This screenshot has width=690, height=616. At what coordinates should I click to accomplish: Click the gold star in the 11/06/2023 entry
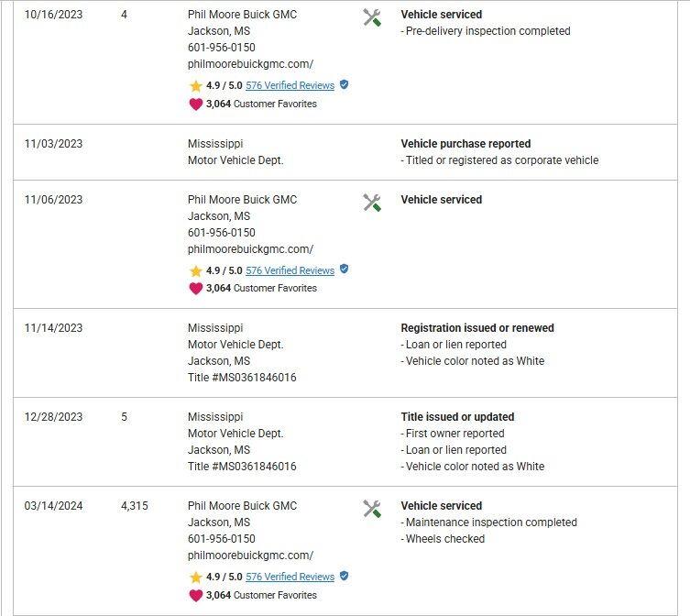pyautogui.click(x=195, y=270)
